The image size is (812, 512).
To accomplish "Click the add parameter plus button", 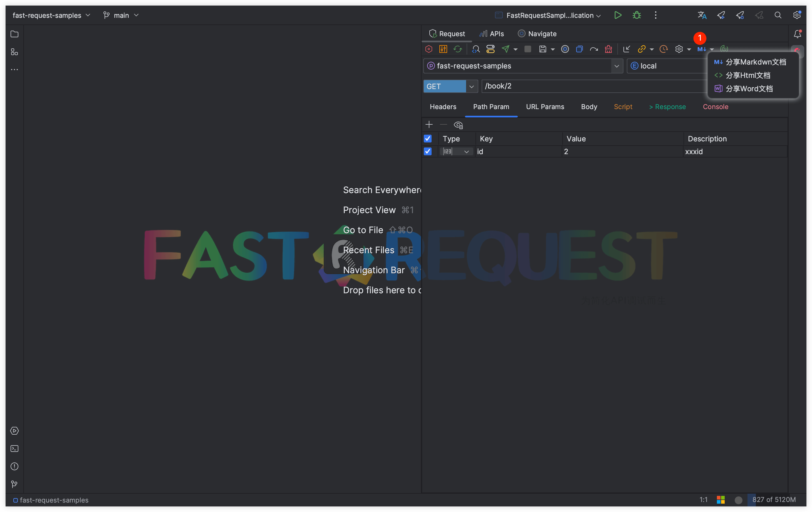I will (x=429, y=125).
